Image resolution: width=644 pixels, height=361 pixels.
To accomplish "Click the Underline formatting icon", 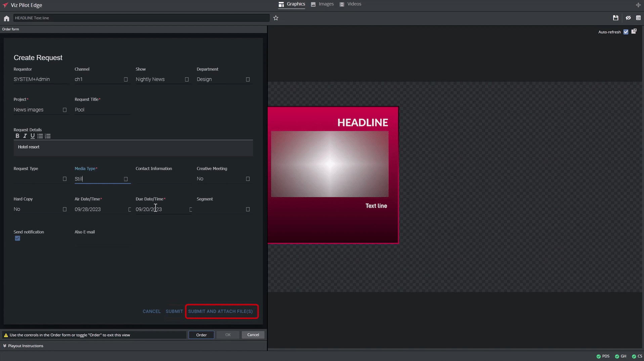I will [x=33, y=136].
